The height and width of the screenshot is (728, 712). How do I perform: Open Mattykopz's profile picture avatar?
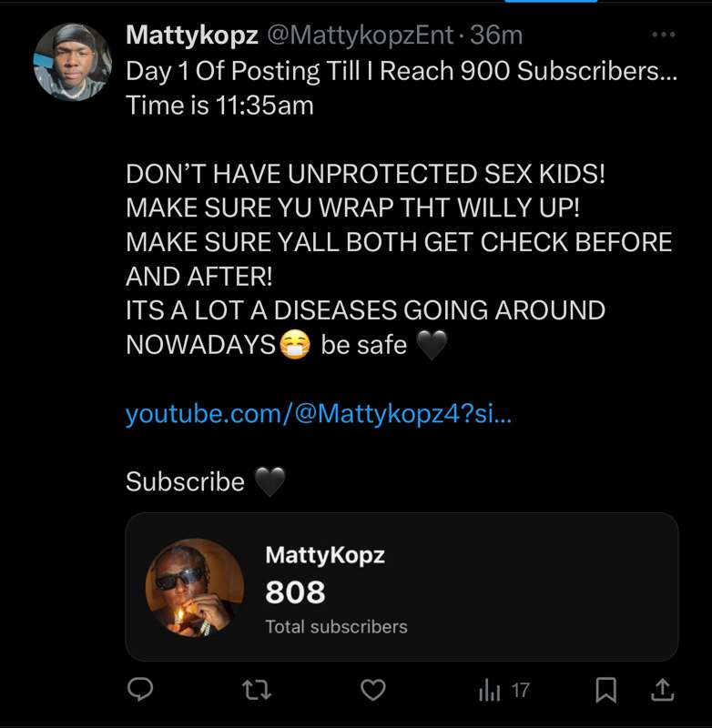(x=72, y=63)
